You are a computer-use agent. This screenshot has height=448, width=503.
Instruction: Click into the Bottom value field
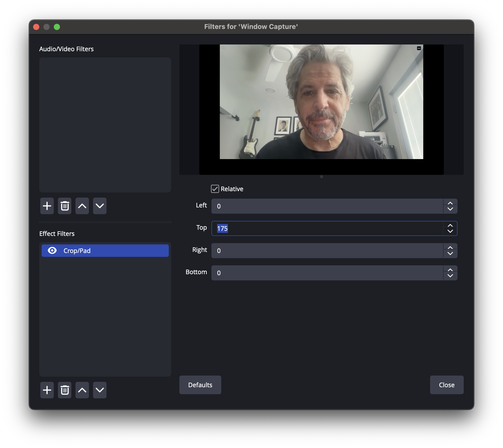click(x=327, y=273)
